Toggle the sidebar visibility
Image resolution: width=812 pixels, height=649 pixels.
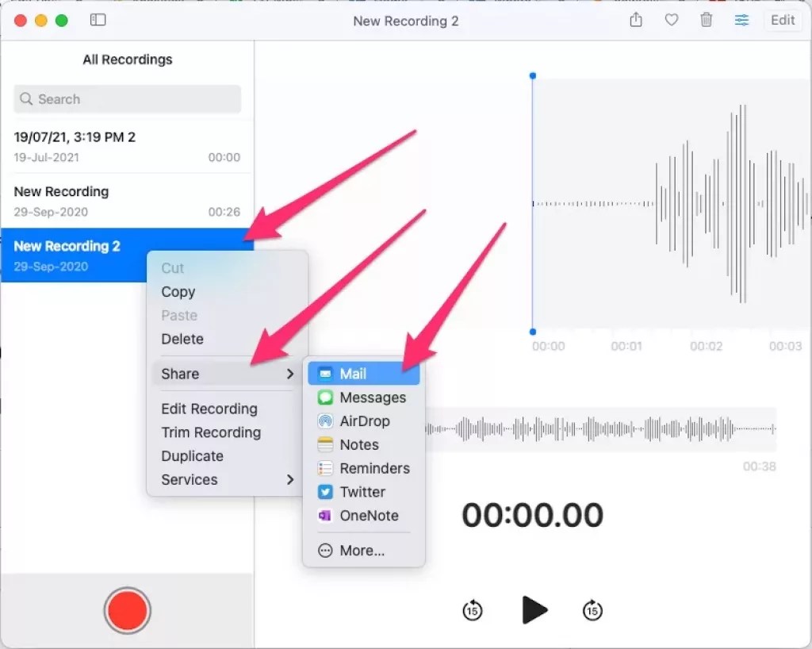click(x=98, y=20)
